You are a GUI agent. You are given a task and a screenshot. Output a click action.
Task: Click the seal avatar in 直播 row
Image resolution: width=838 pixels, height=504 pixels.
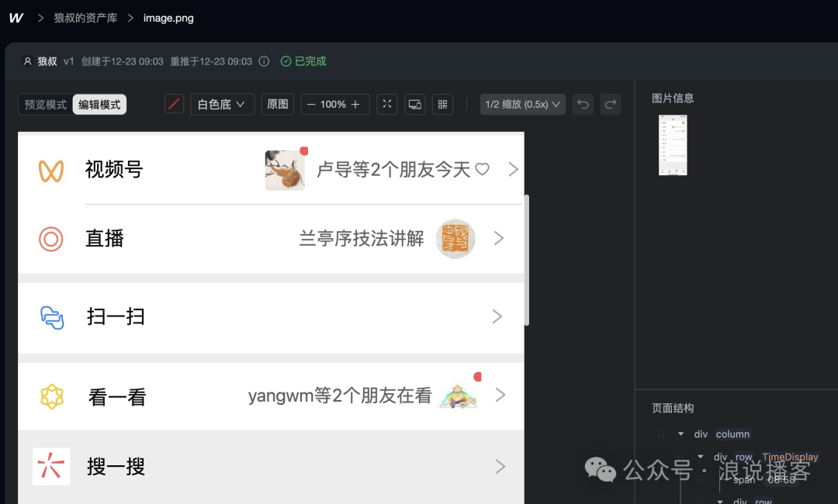pos(455,239)
